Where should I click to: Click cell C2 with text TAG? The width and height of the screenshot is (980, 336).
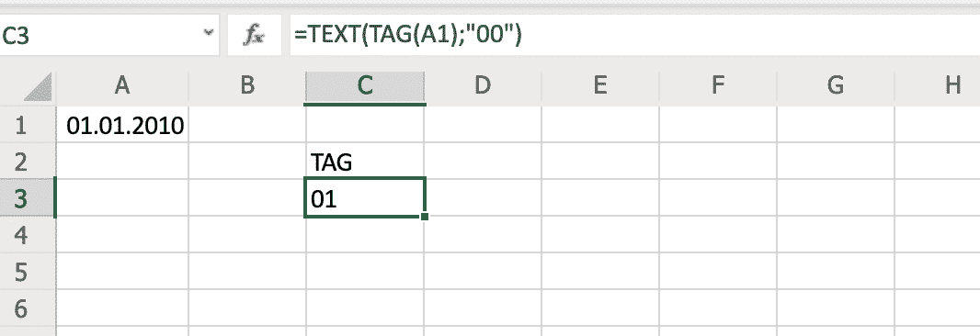365,162
